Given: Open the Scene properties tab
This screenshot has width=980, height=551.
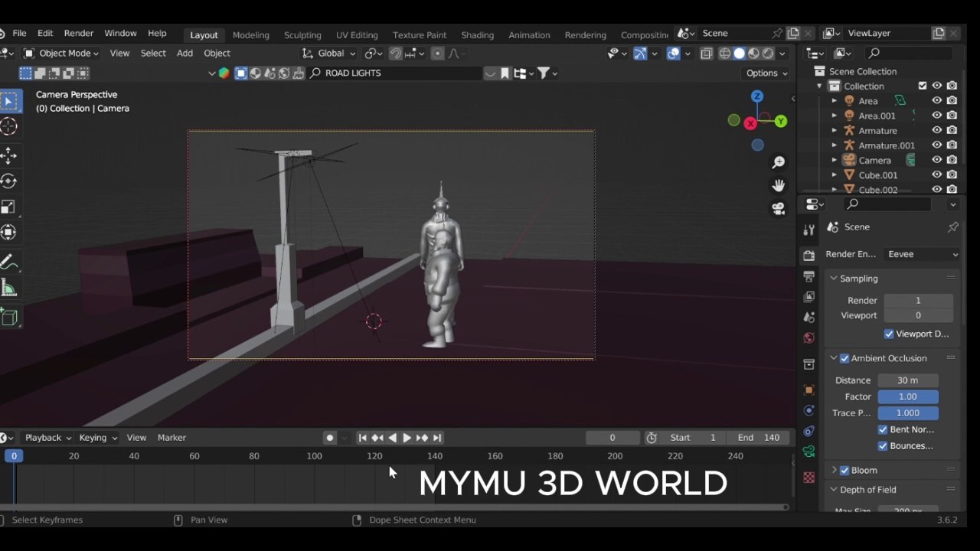Looking at the screenshot, I should click(x=809, y=317).
